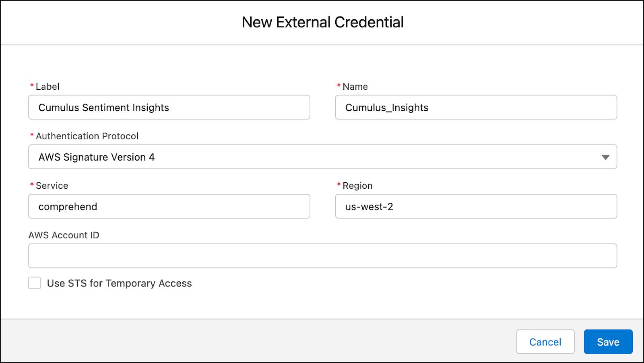The height and width of the screenshot is (363, 644).
Task: Click Cancel to dismiss the dialog
Action: (545, 342)
